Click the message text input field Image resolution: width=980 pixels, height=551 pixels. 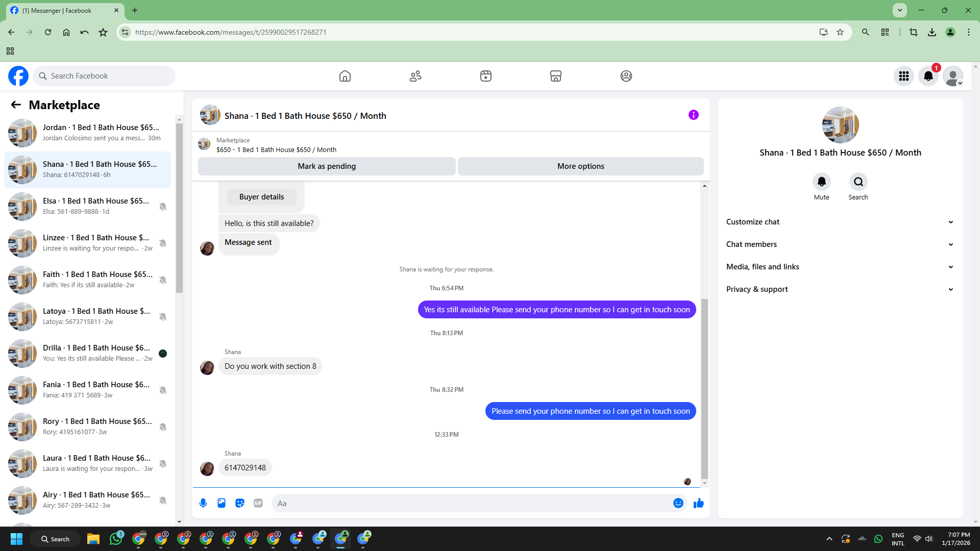point(472,503)
